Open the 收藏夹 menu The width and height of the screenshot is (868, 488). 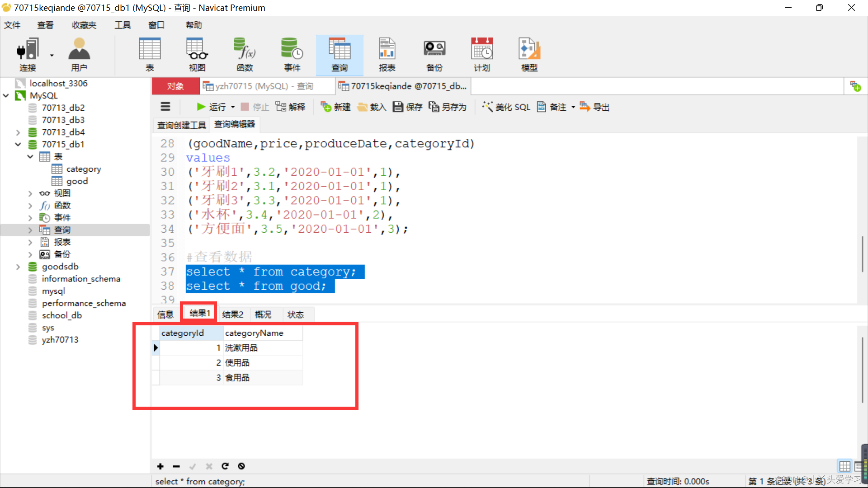[84, 25]
